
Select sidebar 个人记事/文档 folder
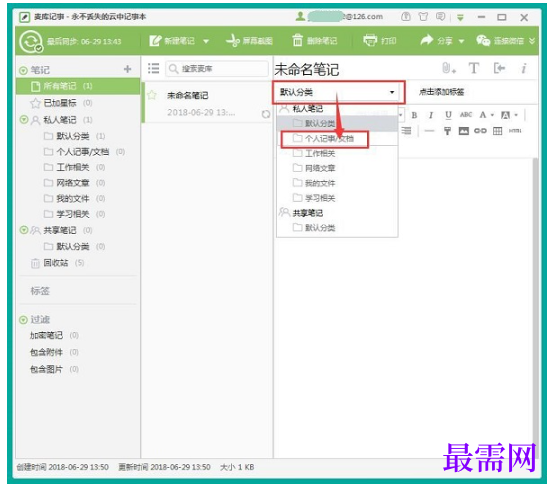point(83,152)
